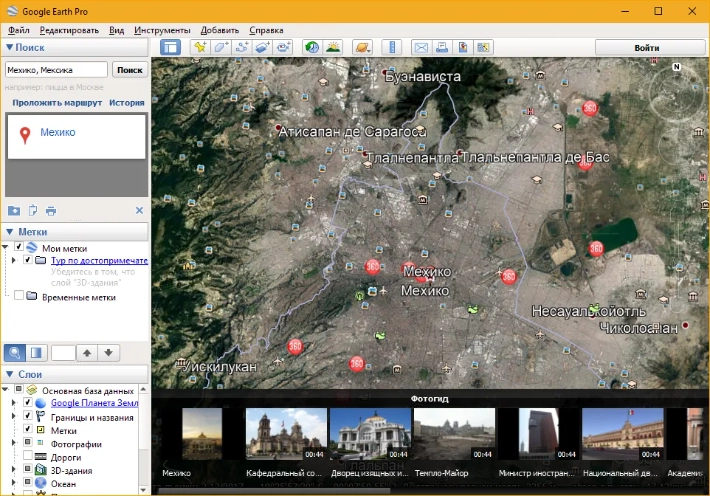The width and height of the screenshot is (710, 496).
Task: Collapse the Основная база данных node
Action: point(5,390)
